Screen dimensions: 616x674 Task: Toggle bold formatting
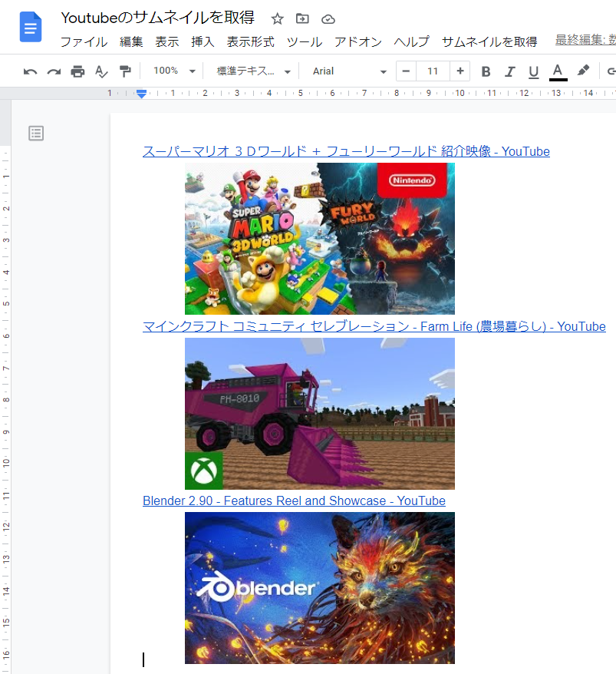pos(486,71)
